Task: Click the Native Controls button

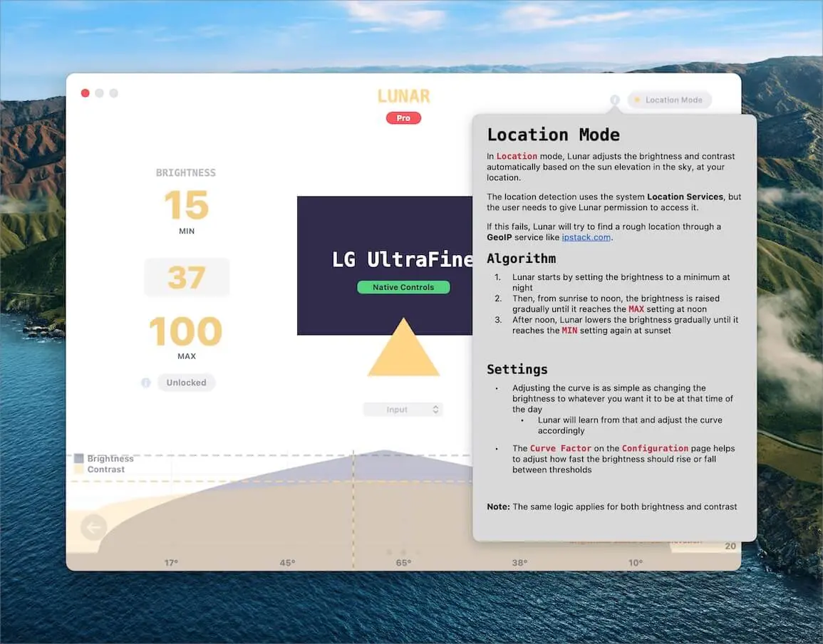Action: pos(403,287)
